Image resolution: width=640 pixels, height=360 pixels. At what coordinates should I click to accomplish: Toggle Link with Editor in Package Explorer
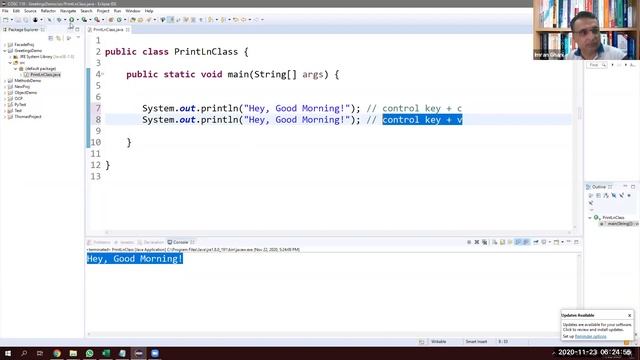(x=59, y=38)
